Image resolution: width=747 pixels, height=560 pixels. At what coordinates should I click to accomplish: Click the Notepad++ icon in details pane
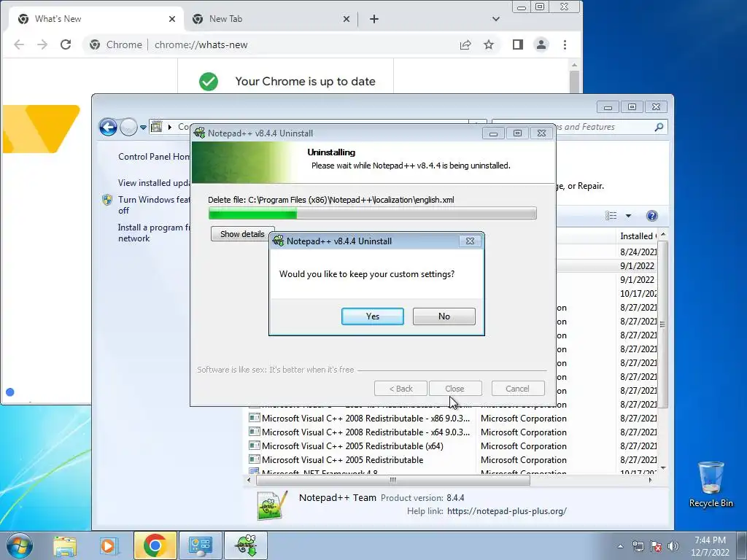pyautogui.click(x=272, y=505)
